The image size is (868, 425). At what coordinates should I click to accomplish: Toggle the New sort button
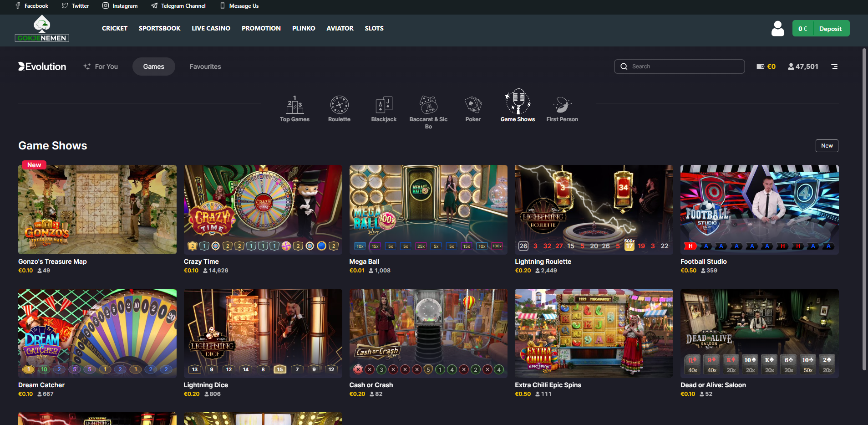[827, 146]
